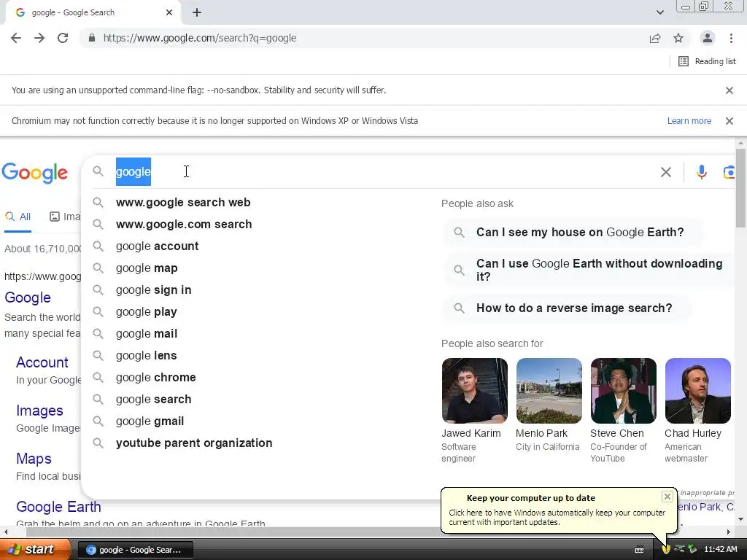The height and width of the screenshot is (560, 747).
Task: Select suggestion google sign in
Action: (x=153, y=290)
